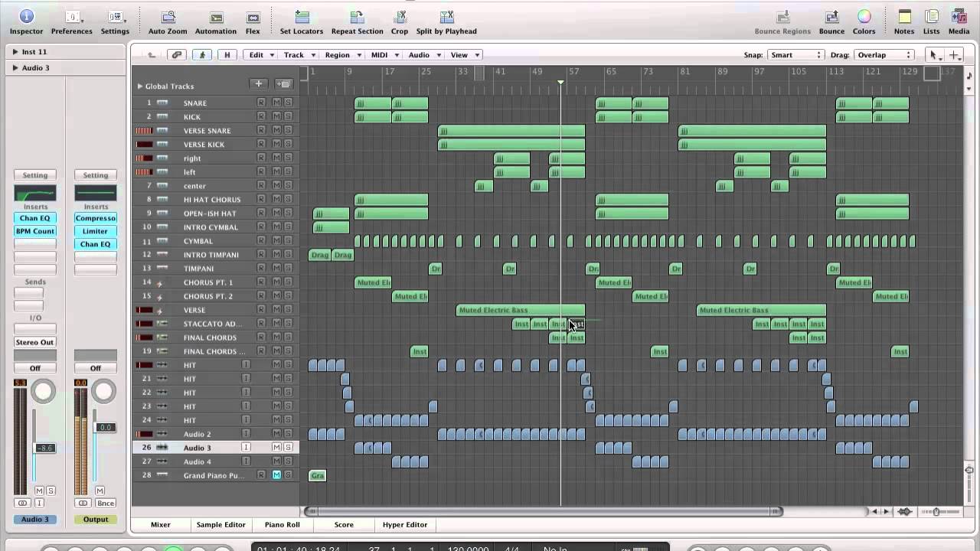Viewport: 980px width, 551px height.
Task: Toggle the Link chain icon button
Action: coord(177,55)
